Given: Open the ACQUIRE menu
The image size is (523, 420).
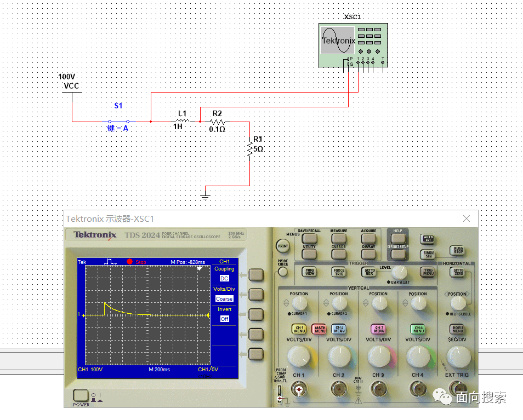Looking at the screenshot, I should [x=368, y=238].
